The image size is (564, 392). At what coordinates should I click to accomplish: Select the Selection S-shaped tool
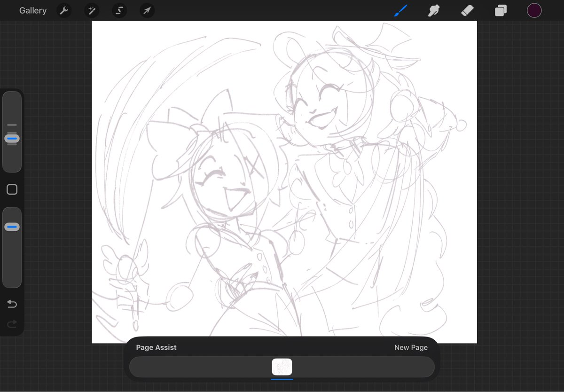(119, 11)
